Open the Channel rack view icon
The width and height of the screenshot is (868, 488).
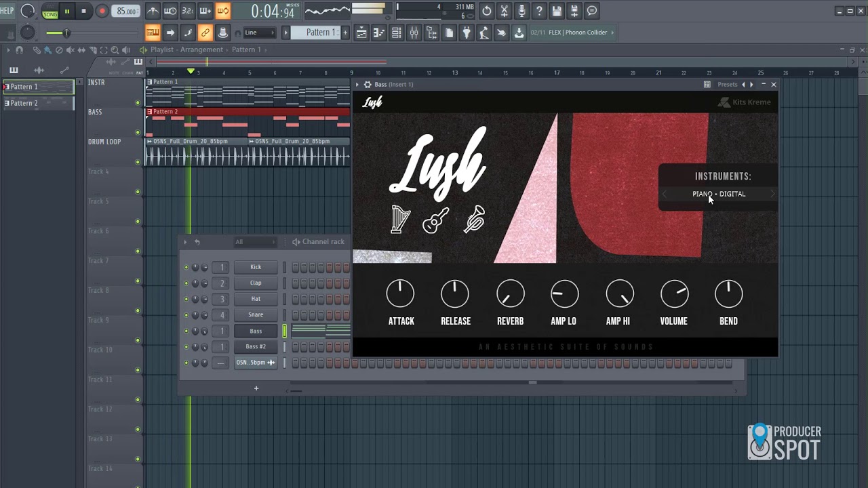(397, 33)
